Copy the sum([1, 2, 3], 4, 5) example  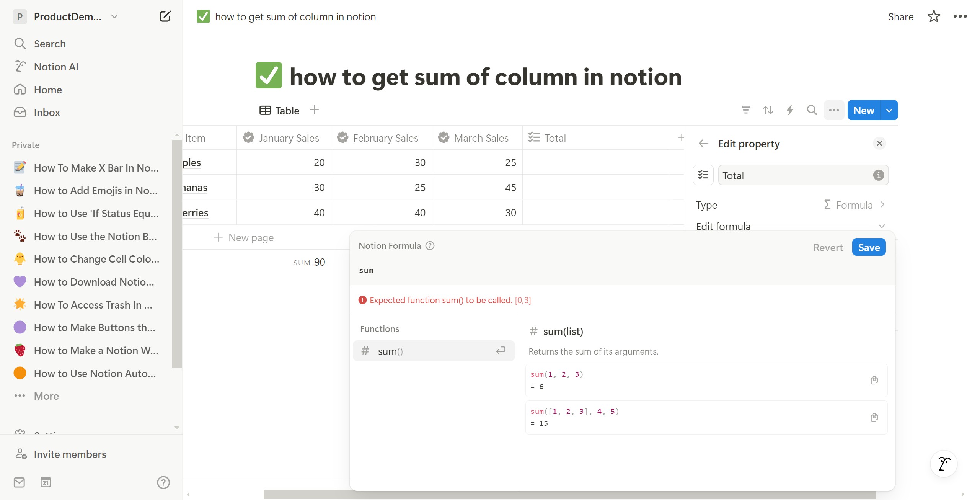click(x=874, y=417)
